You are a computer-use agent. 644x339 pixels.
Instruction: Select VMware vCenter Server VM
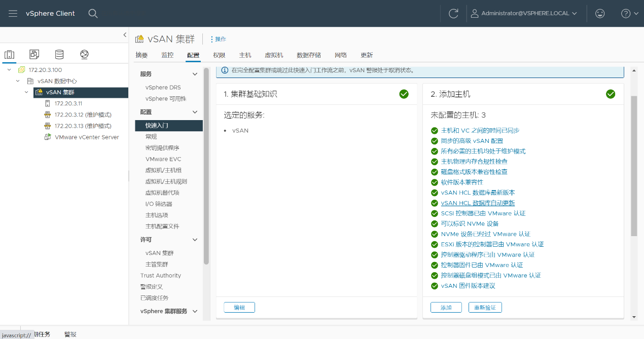click(87, 137)
